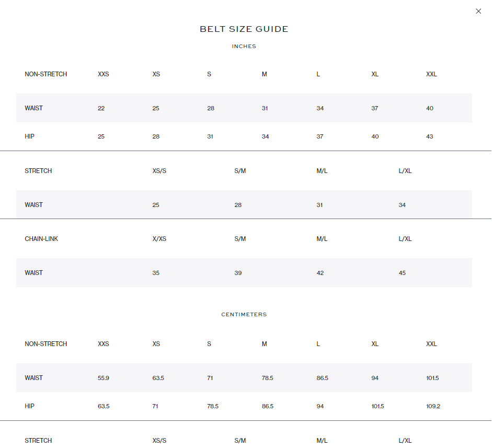
Task: Select chain-link waist value 35
Action: click(x=156, y=273)
